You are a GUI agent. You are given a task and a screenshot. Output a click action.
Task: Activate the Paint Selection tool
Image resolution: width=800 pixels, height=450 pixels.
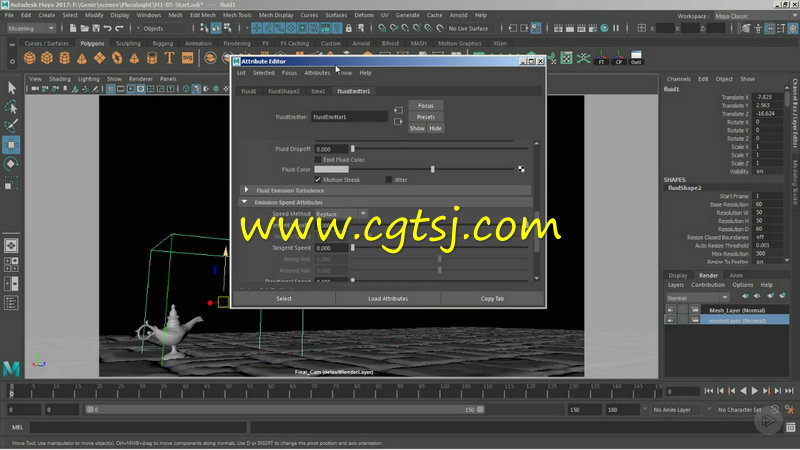tap(11, 126)
